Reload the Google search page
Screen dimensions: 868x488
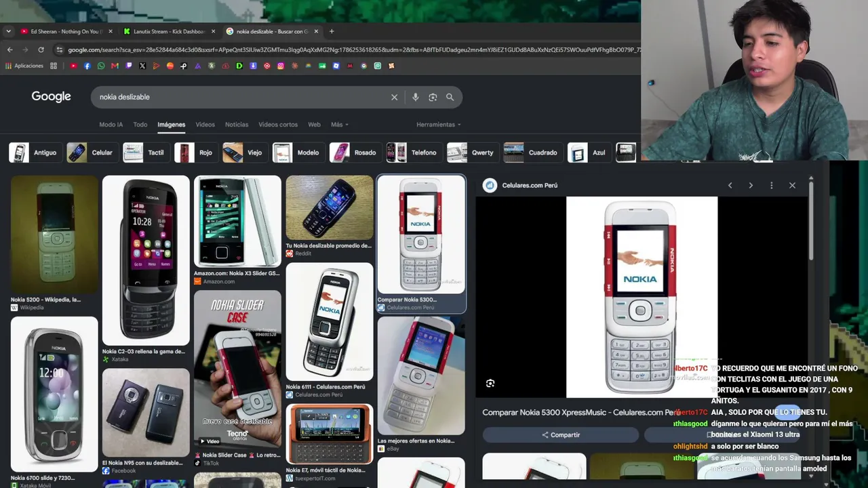coord(41,49)
